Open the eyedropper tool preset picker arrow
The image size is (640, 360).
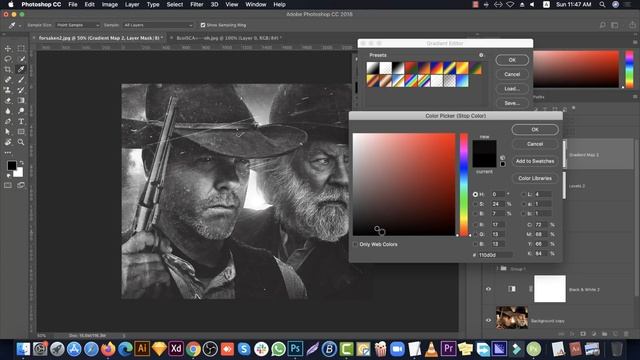[x=20, y=25]
